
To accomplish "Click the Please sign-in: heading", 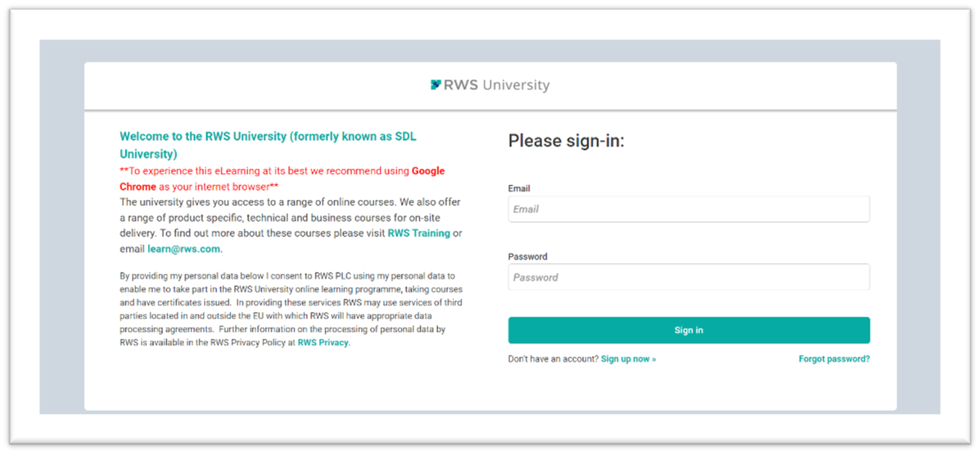I will point(566,141).
